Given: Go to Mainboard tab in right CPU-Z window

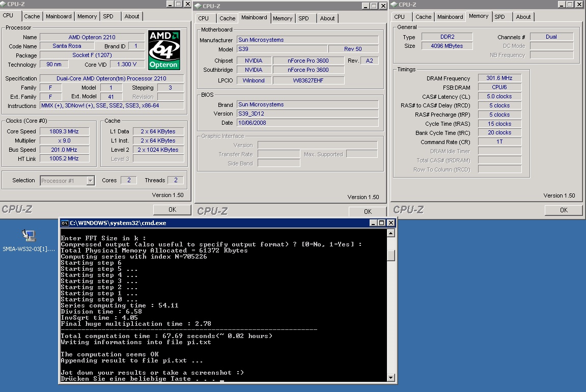Looking at the screenshot, I should pyautogui.click(x=450, y=17).
